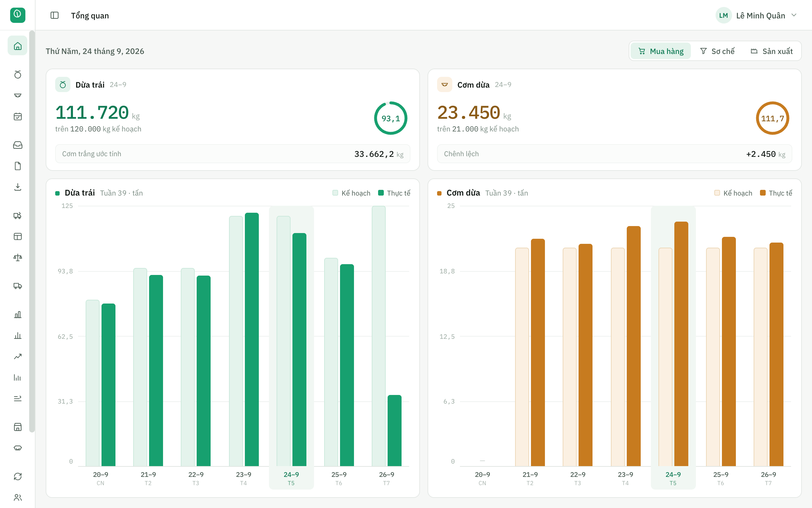Click the 93,1 progress ring
The image size is (812, 508).
pos(390,118)
